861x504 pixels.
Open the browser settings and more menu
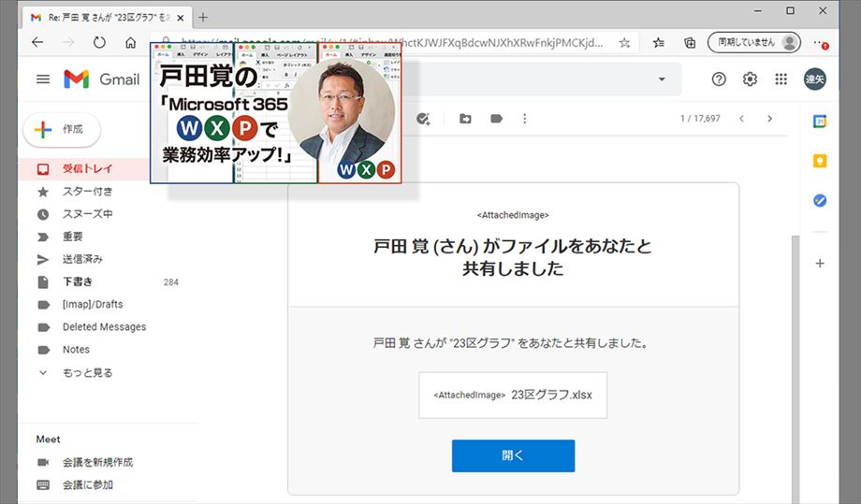tap(821, 43)
